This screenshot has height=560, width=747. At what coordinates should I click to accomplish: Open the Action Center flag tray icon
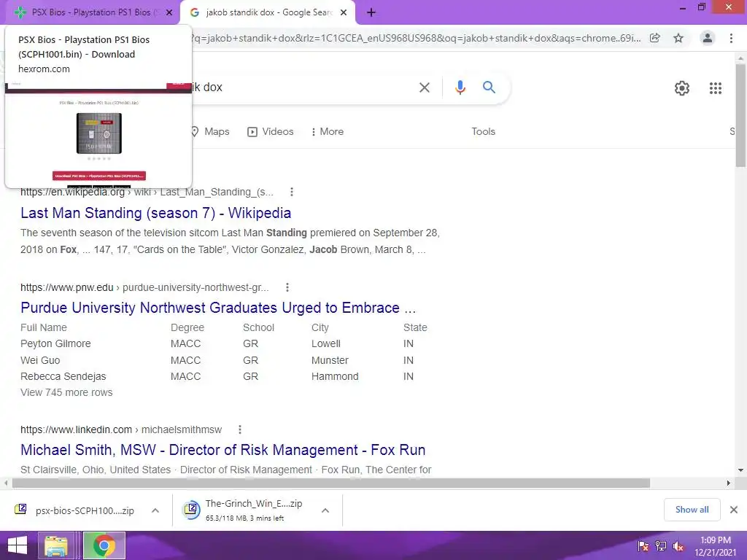tap(643, 546)
